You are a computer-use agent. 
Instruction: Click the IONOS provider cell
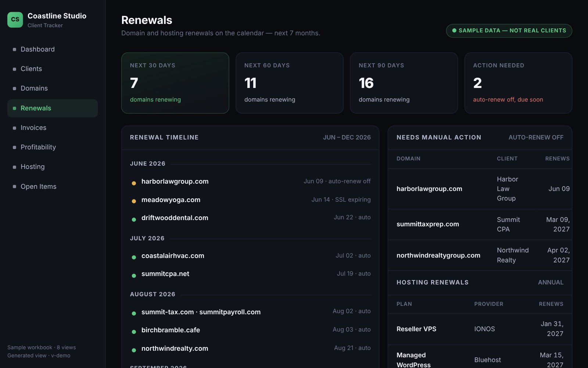click(x=485, y=329)
